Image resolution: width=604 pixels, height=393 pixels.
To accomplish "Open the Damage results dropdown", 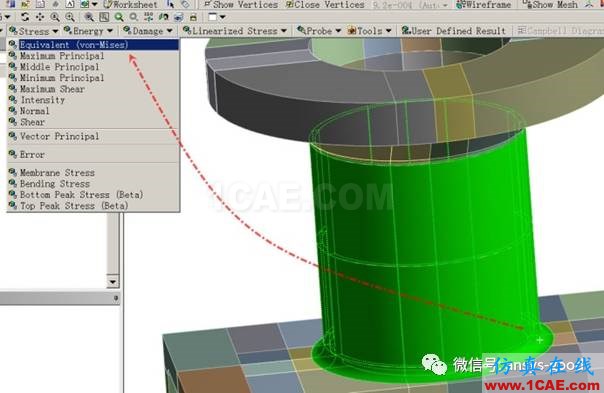I will (x=148, y=30).
